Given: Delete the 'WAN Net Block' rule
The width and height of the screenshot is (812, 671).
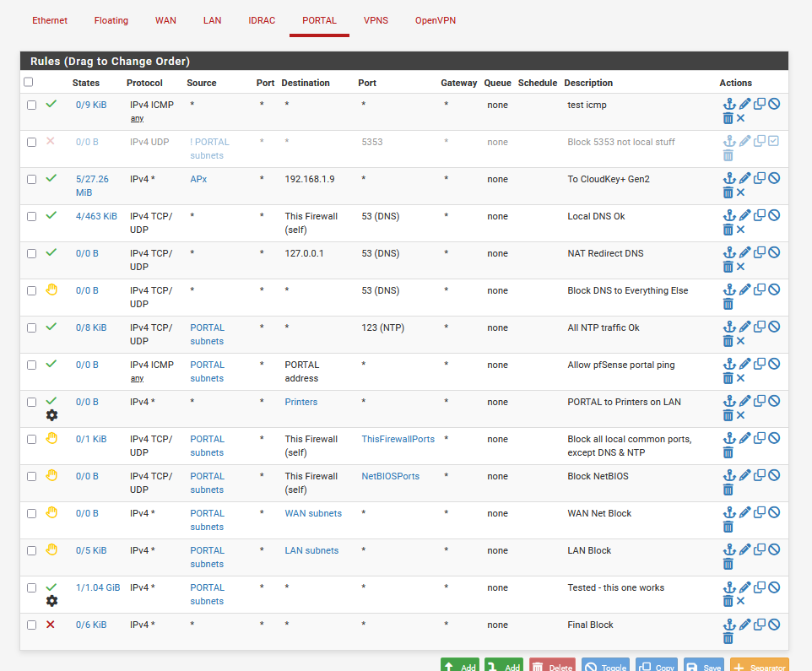Looking at the screenshot, I should pos(728,527).
